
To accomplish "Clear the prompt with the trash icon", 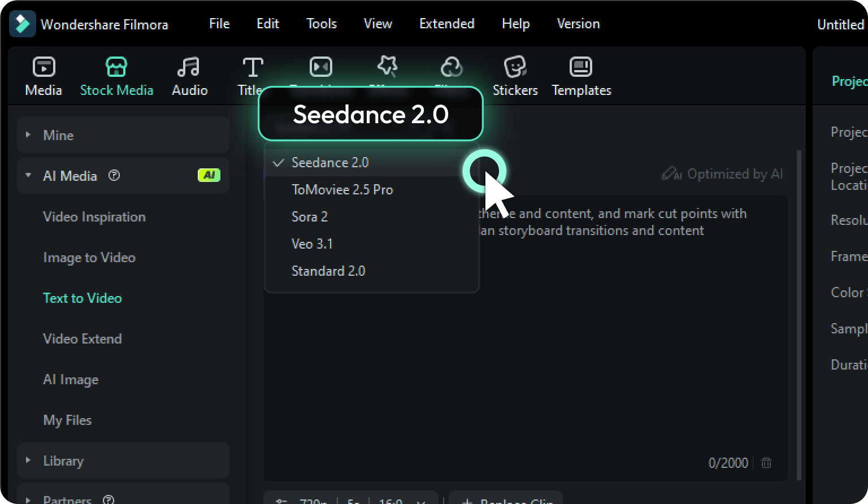I will 766,463.
